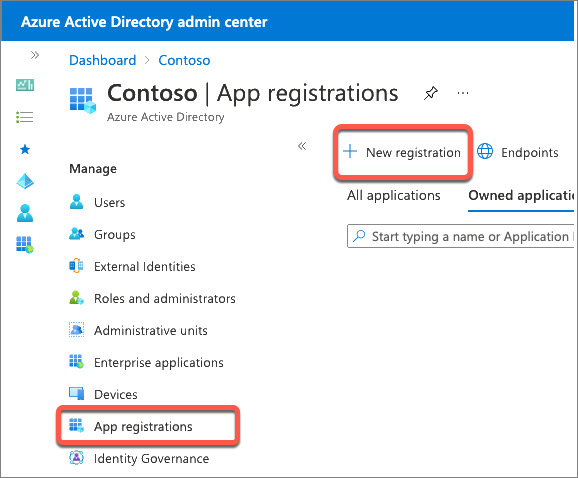
Task: Click the Enterprise applications icon in Manage list
Action: (x=76, y=362)
